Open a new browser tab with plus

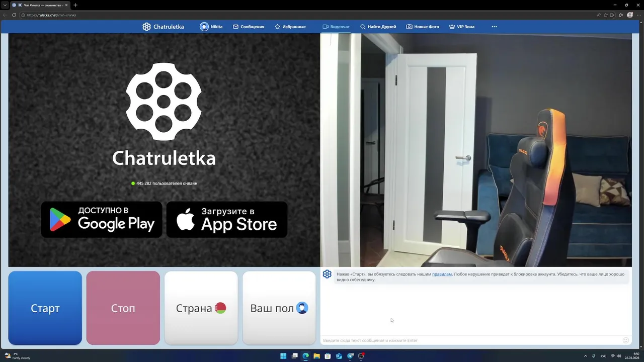point(75,5)
